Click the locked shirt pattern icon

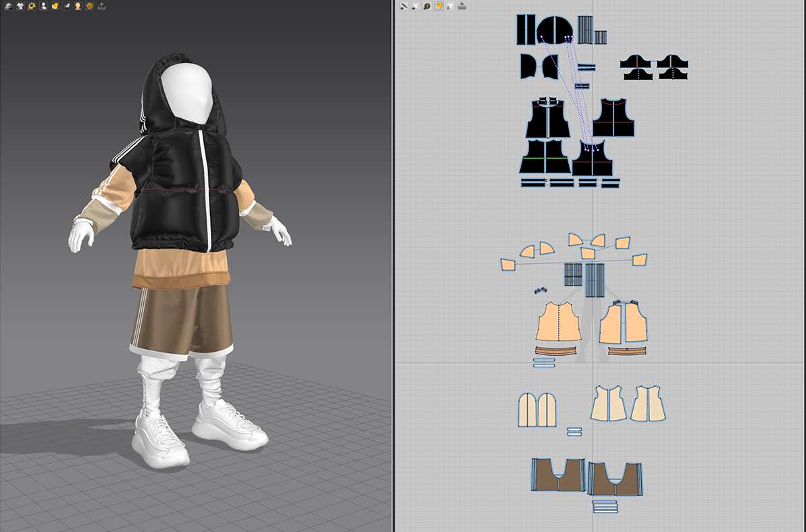click(x=449, y=6)
